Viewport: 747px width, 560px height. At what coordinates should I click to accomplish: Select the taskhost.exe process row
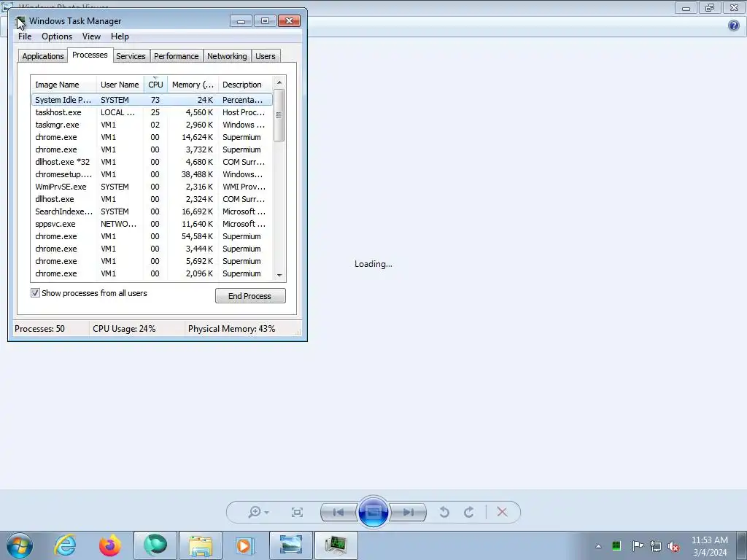[152, 112]
